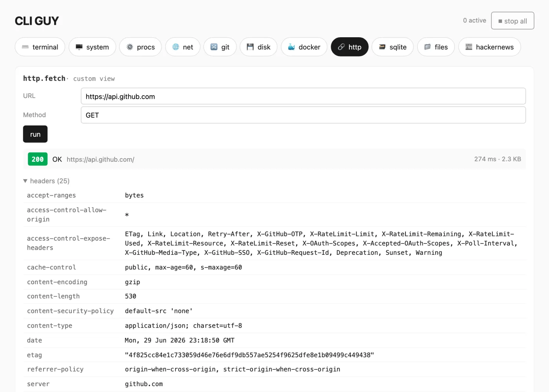This screenshot has height=392, width=549.
Task: Click the content-length header name
Action: (53, 296)
